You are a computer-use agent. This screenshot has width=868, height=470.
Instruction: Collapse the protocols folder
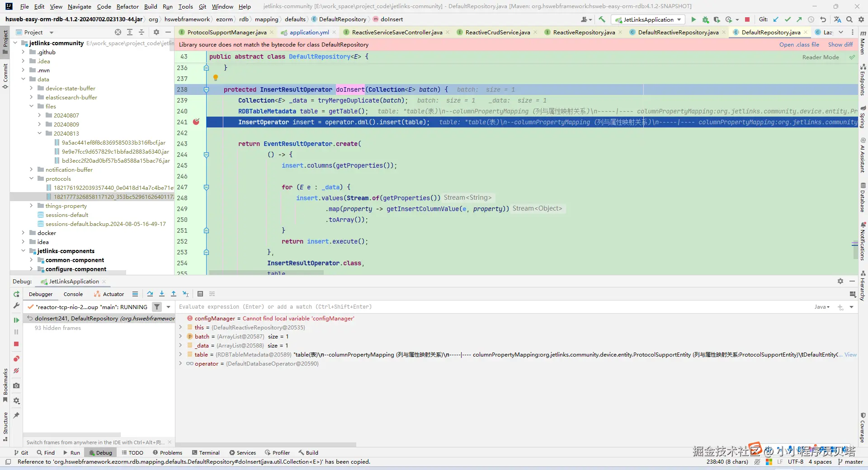31,179
